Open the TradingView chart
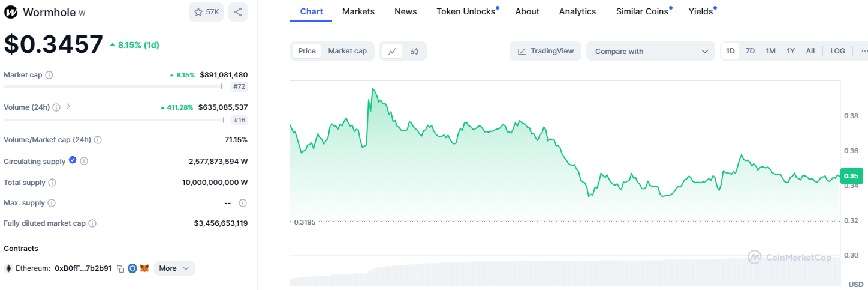868x290 pixels. pos(545,51)
